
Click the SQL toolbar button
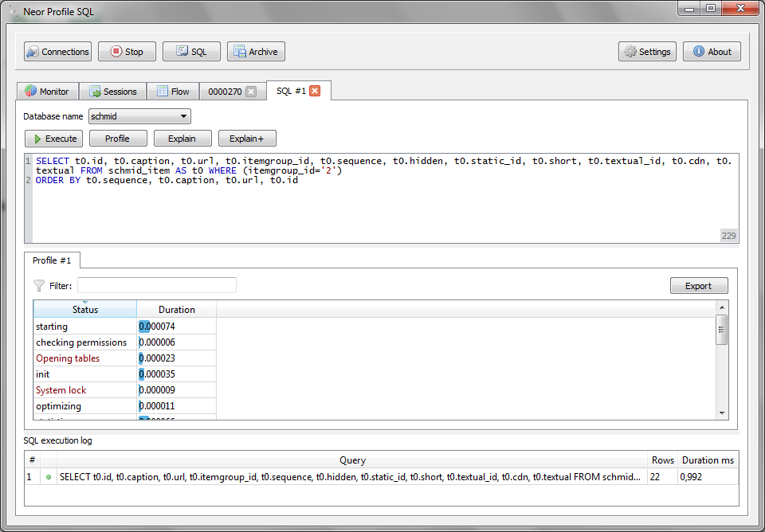[x=191, y=52]
